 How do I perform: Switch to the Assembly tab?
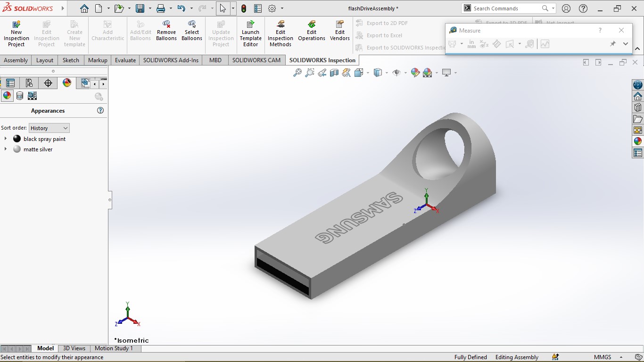16,60
